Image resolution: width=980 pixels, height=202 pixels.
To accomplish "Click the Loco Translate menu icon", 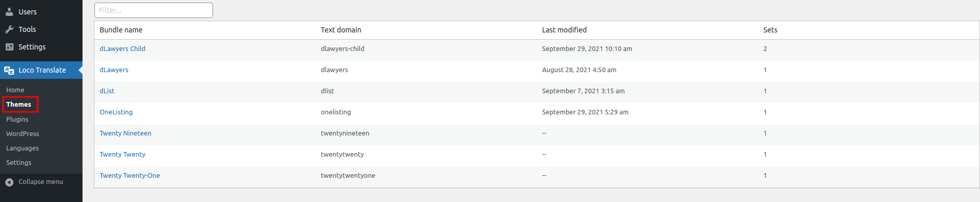I will point(9,70).
